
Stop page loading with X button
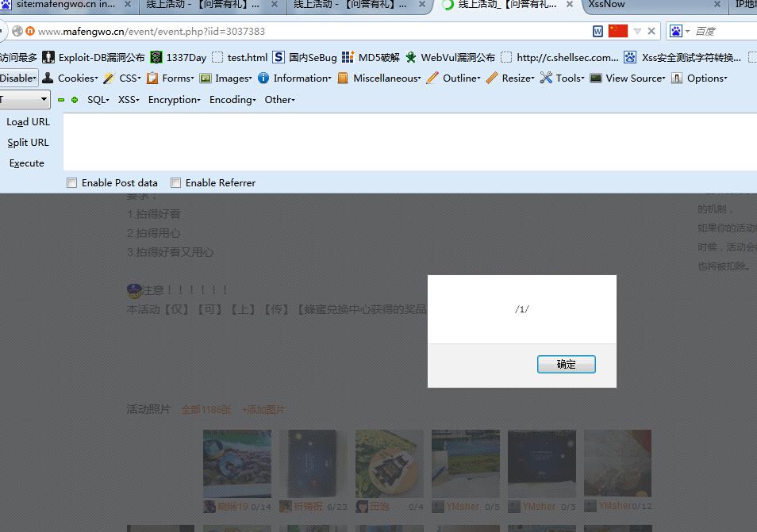651,32
